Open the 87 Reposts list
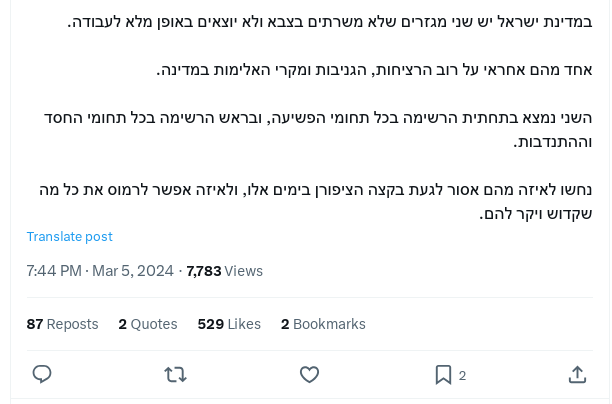This screenshot has height=404, width=612. point(62,324)
